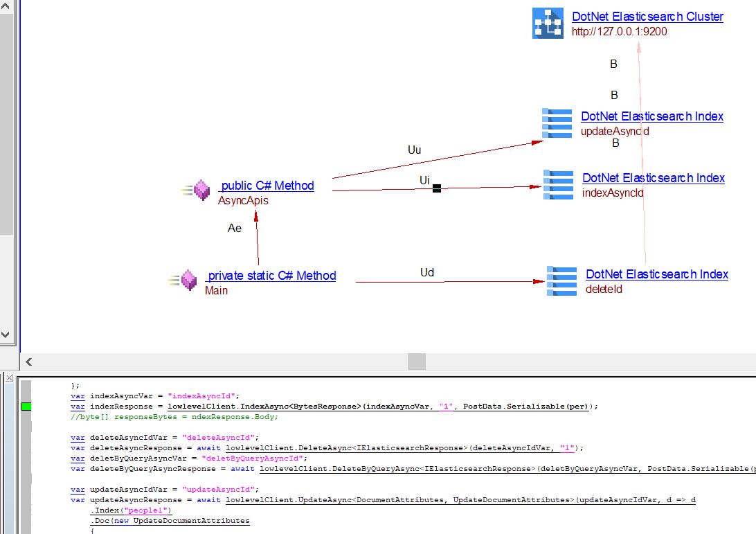Click the scroll-down arrow of diagram scrollbar
The image size is (756, 534).
click(x=6, y=335)
